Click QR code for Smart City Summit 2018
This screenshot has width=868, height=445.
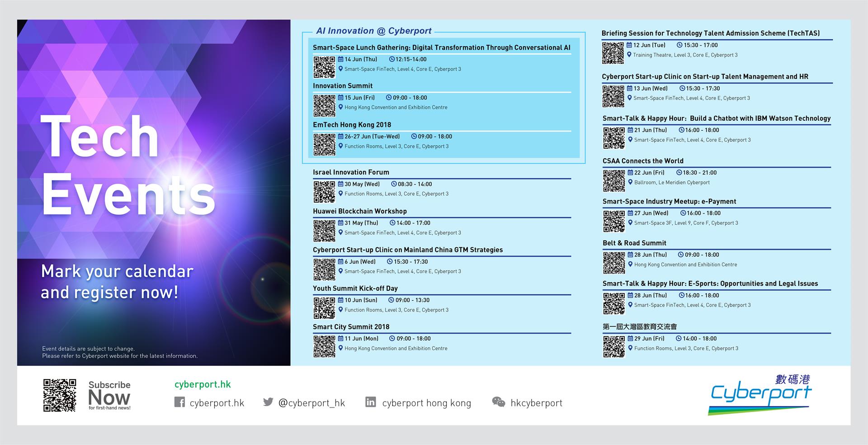coord(325,346)
